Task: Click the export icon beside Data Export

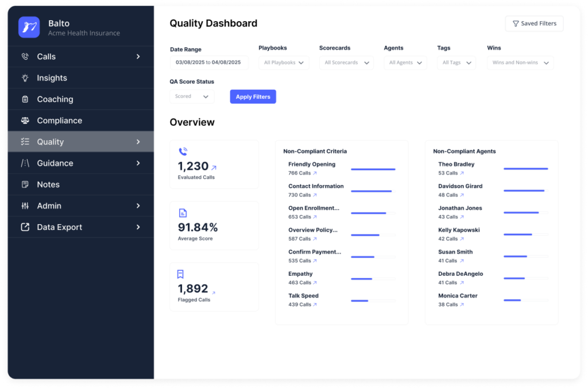Action: [25, 227]
